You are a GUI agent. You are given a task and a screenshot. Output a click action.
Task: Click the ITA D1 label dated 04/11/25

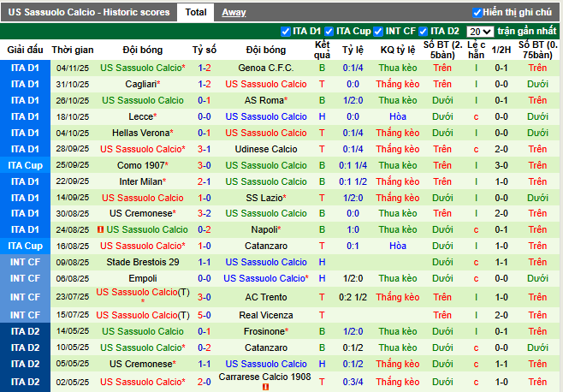[x=25, y=68]
